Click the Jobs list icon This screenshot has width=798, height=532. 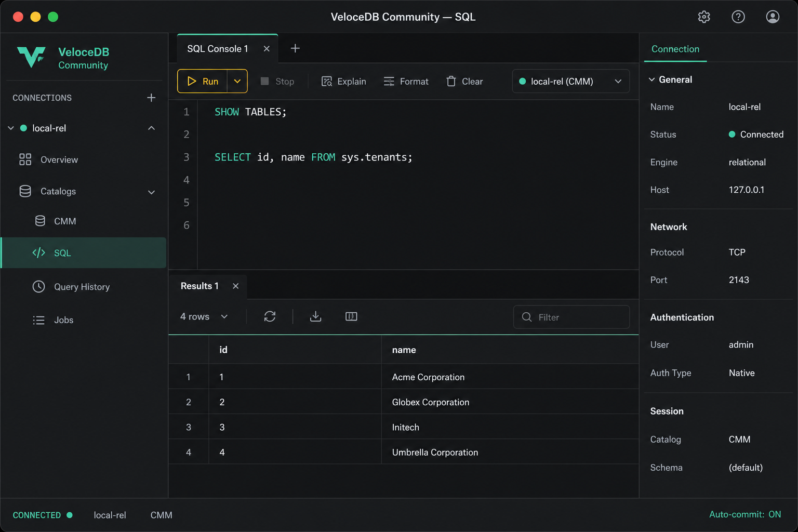(39, 320)
